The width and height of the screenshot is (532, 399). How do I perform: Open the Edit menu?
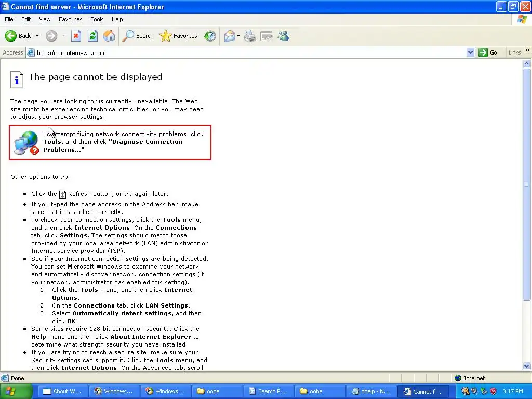26,19
